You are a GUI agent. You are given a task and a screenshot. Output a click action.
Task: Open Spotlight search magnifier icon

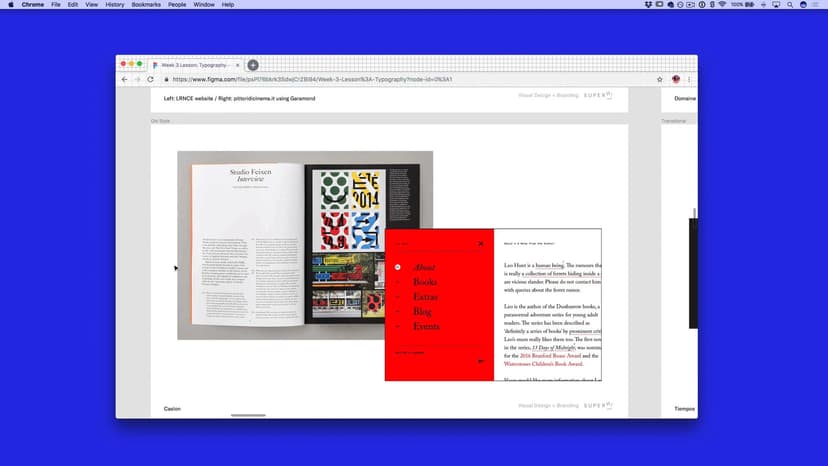[x=790, y=5]
